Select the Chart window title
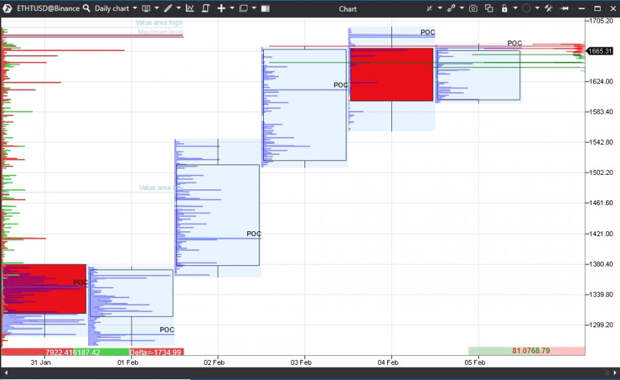This screenshot has height=380, width=620. tap(348, 9)
